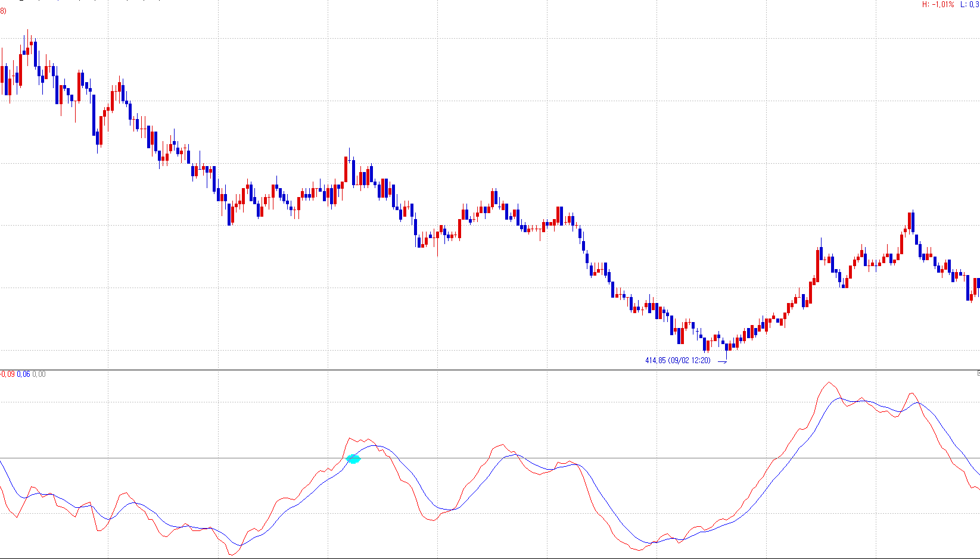The image size is (980, 559).
Task: Click the tallest red candle in the late rally
Action: tap(817, 266)
